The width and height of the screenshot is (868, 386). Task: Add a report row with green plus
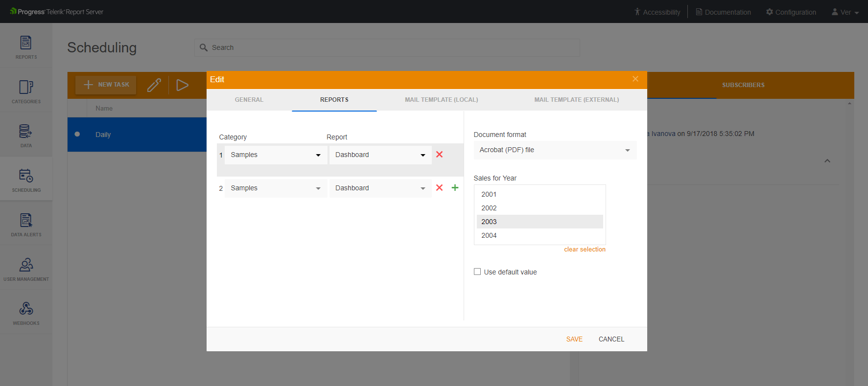pyautogui.click(x=455, y=188)
